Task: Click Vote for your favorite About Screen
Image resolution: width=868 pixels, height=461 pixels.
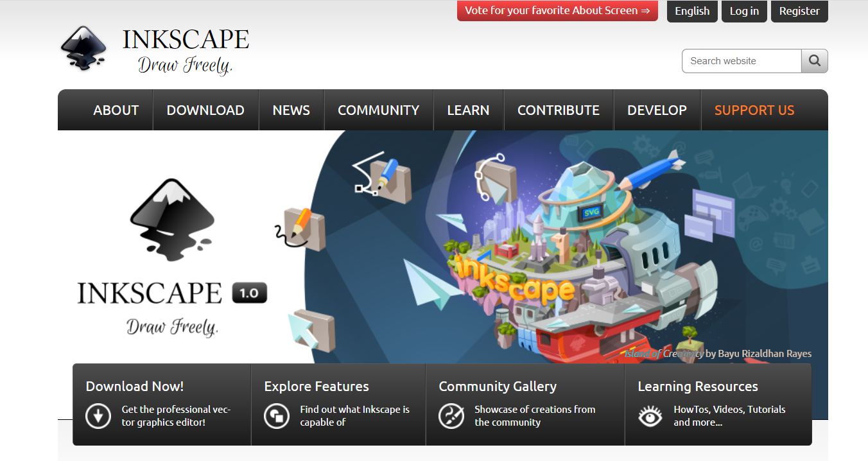Action: pyautogui.click(x=557, y=11)
